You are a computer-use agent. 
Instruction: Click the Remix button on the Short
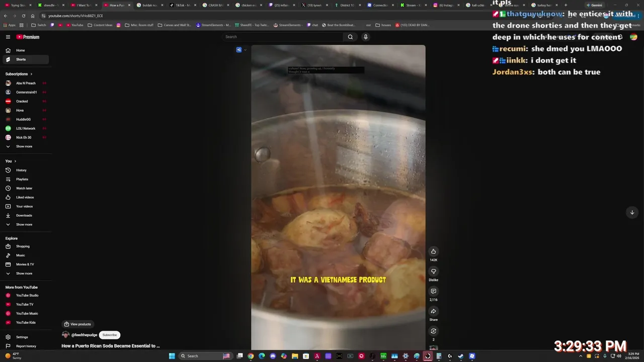tap(433, 331)
